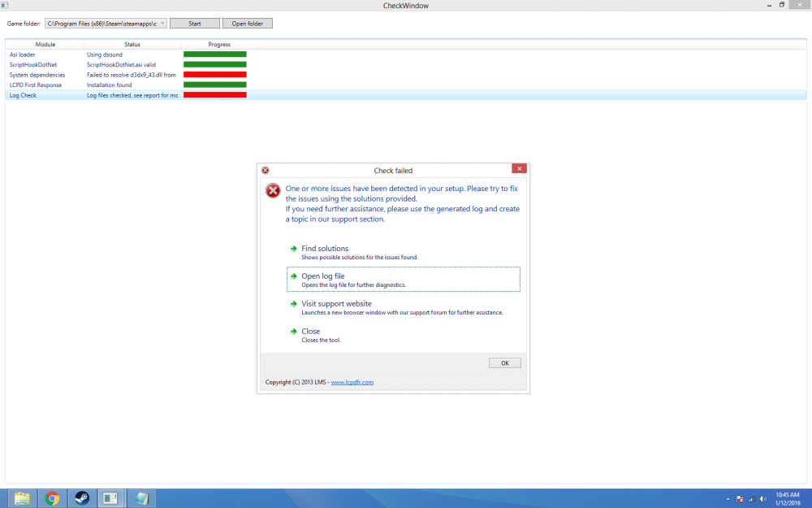Select the Find solutions option
The height and width of the screenshot is (508, 812).
[x=404, y=252]
